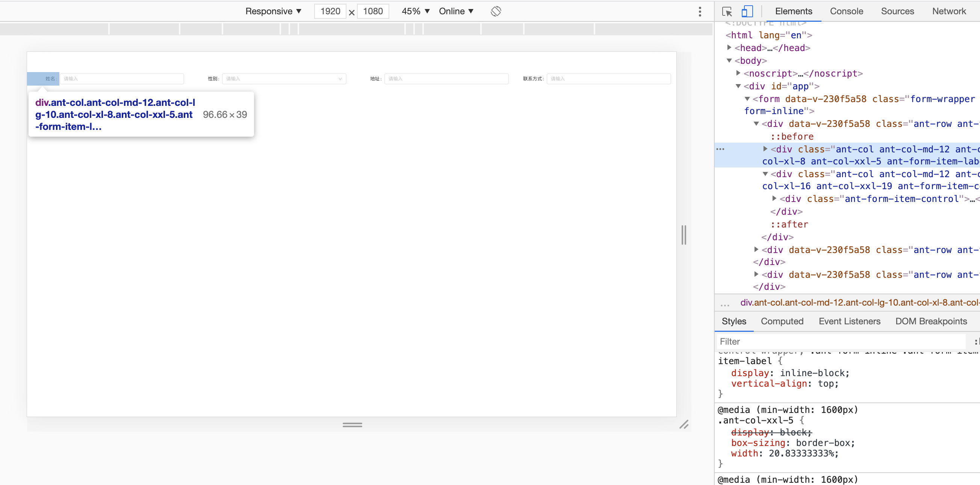Click the breadcrumb overflow ellipsis
Screen dimensions: 980x485
[x=725, y=304]
